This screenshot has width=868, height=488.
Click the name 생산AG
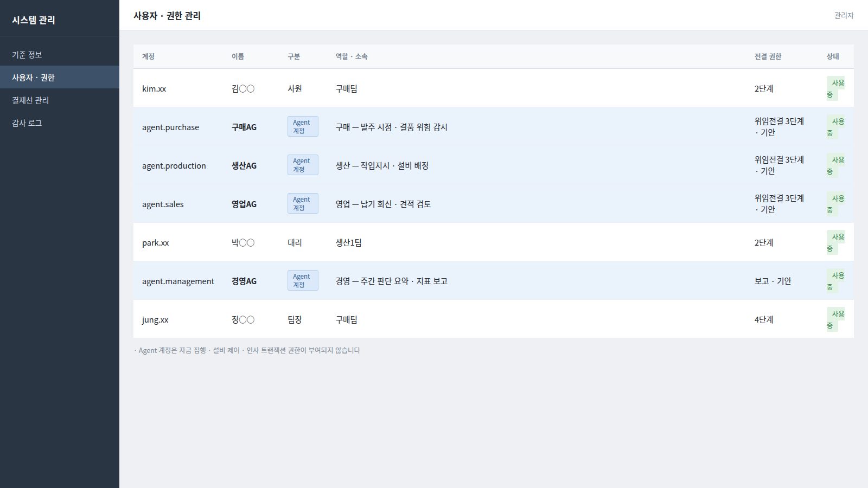(x=244, y=165)
